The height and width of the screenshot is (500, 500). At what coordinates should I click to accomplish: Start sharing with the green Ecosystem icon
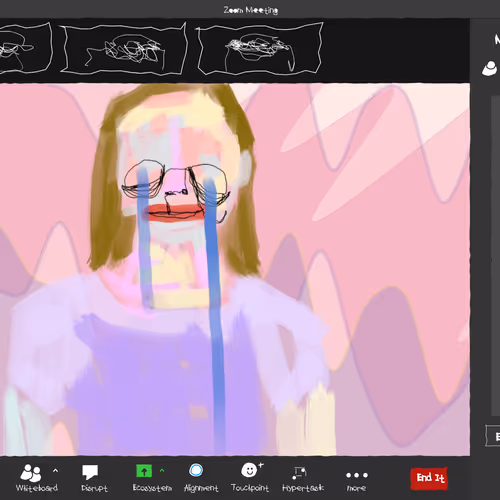tap(144, 471)
